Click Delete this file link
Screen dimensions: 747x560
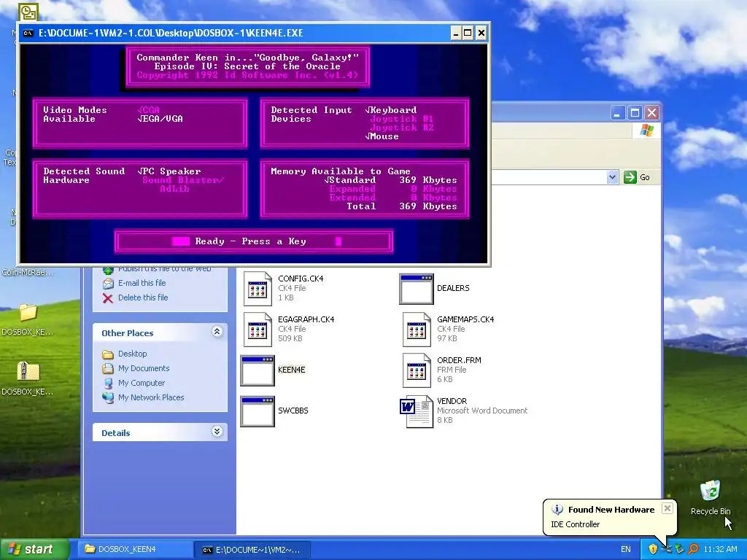(x=143, y=297)
